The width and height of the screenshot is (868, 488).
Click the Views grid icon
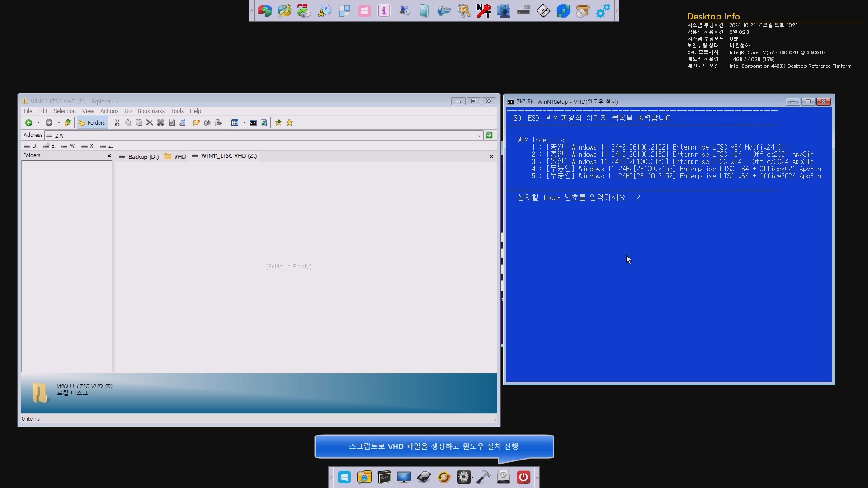pyautogui.click(x=235, y=122)
